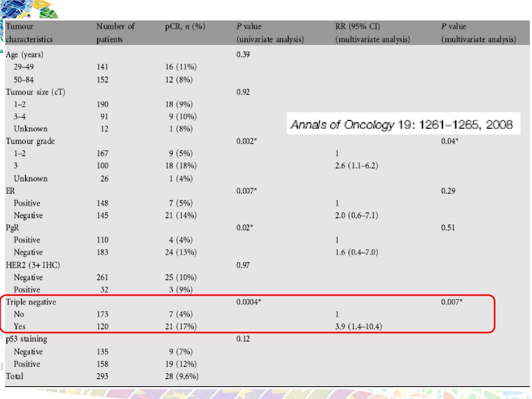Image resolution: width=532 pixels, height=399 pixels.
Task: Click the '1.6 (0.4–7.0)' relative risk
Action: 356,252
